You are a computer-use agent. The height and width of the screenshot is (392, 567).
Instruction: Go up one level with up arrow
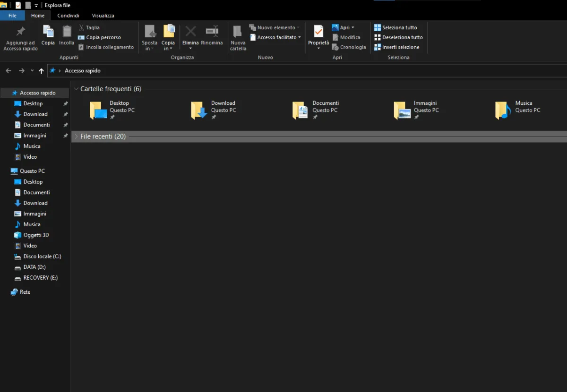(41, 71)
